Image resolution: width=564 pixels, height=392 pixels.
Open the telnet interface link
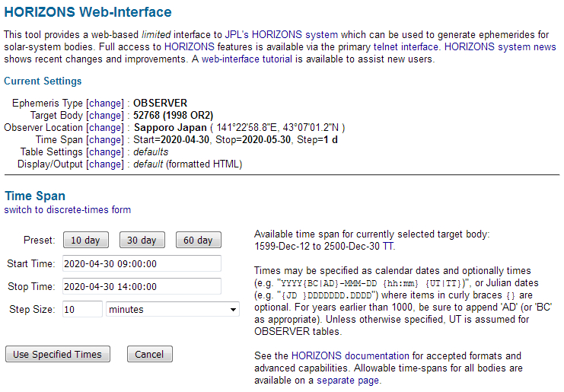(x=406, y=47)
